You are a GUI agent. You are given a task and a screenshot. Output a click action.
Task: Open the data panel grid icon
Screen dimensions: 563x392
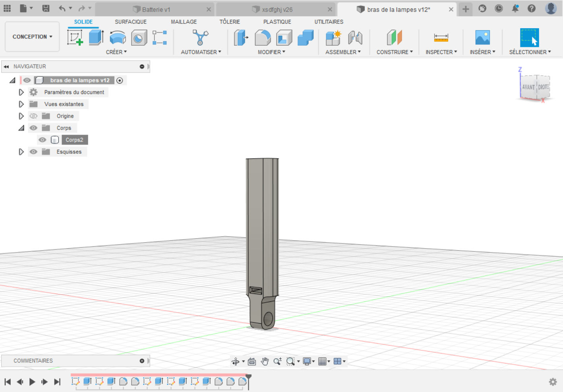(7, 8)
